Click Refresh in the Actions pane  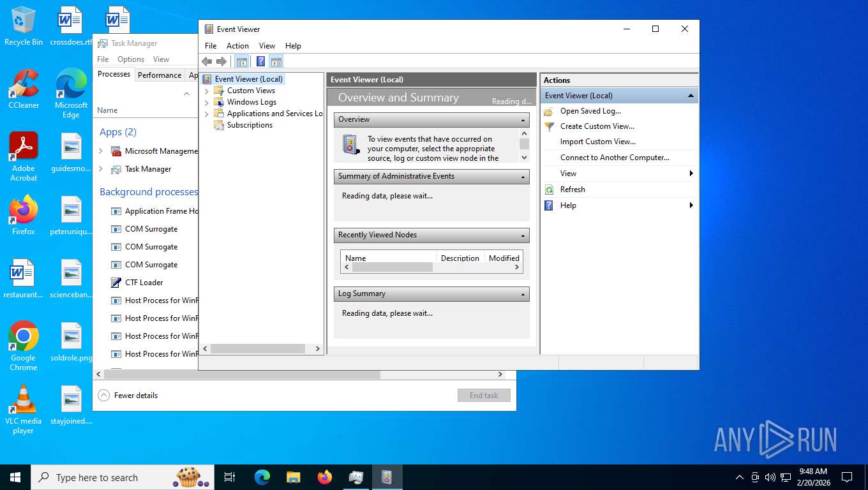572,189
